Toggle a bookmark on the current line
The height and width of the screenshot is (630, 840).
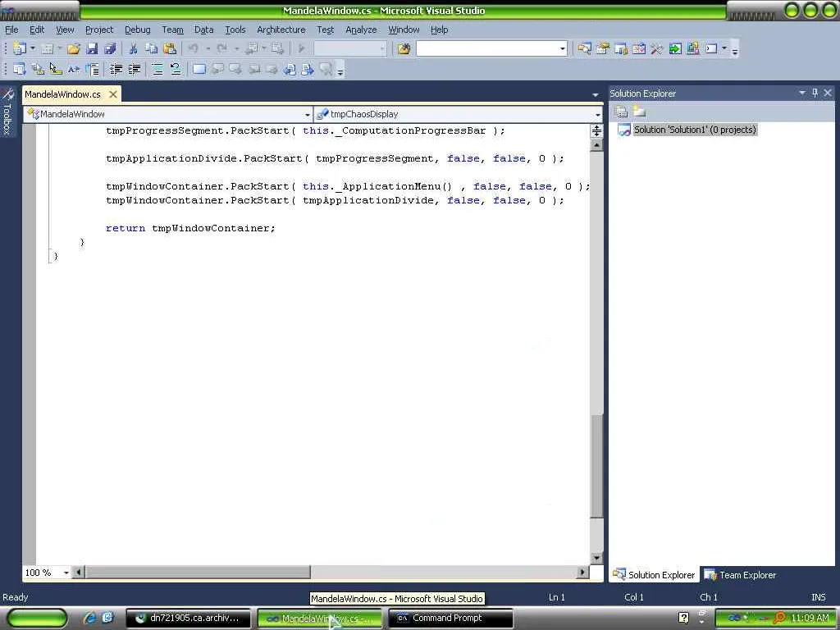pos(199,69)
